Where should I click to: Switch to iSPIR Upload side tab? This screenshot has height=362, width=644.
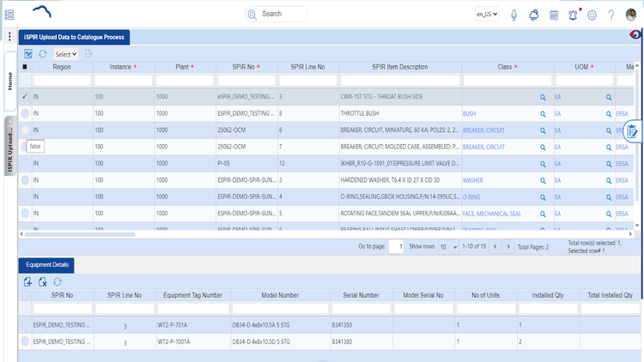pyautogui.click(x=10, y=147)
